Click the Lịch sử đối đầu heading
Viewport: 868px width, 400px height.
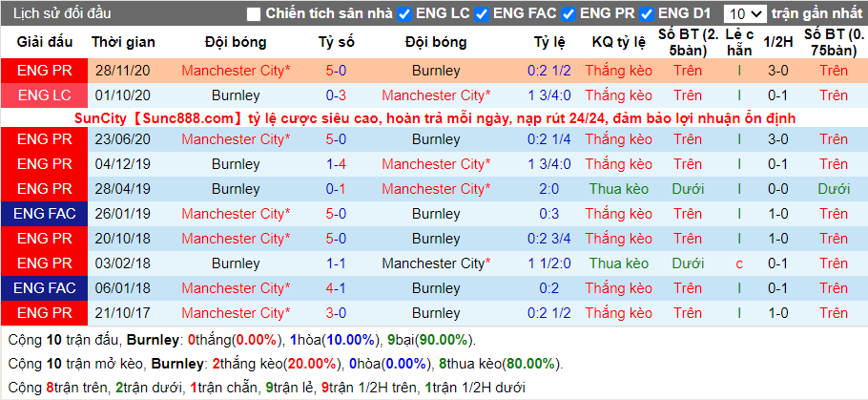tap(61, 14)
